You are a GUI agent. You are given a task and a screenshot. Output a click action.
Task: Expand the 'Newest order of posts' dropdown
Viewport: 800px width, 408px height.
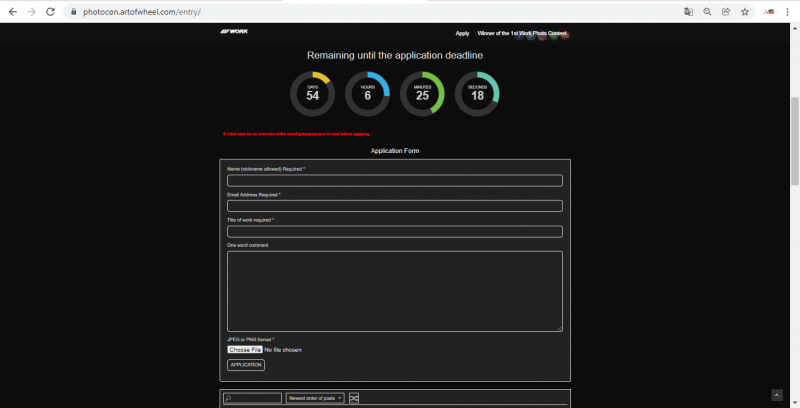[x=315, y=398]
